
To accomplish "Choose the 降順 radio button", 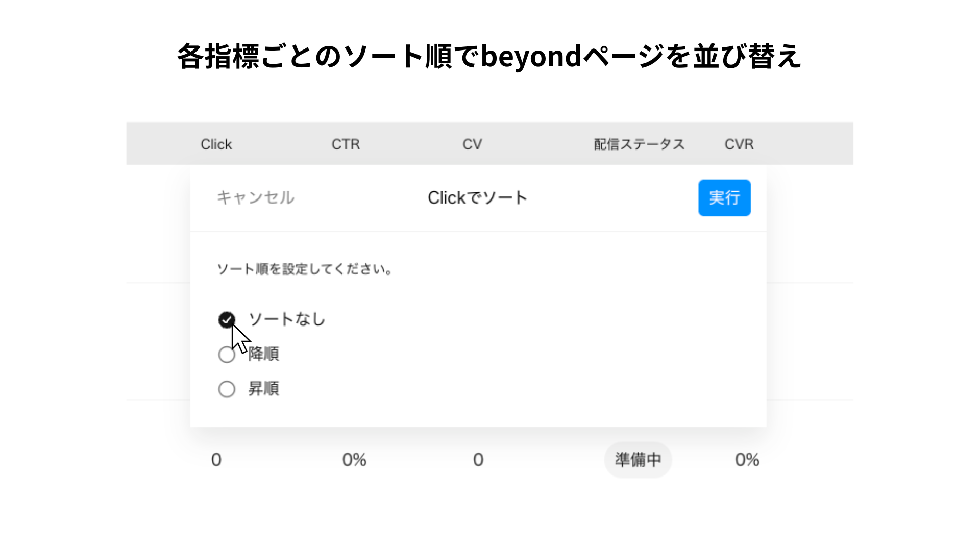I will 227,355.
